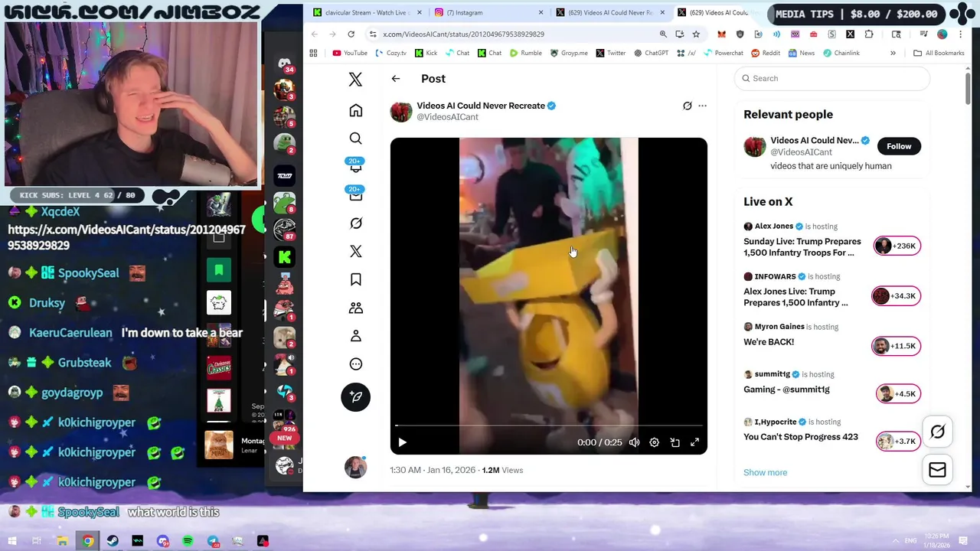
Task: Click Show more under Live on X
Action: click(x=765, y=472)
